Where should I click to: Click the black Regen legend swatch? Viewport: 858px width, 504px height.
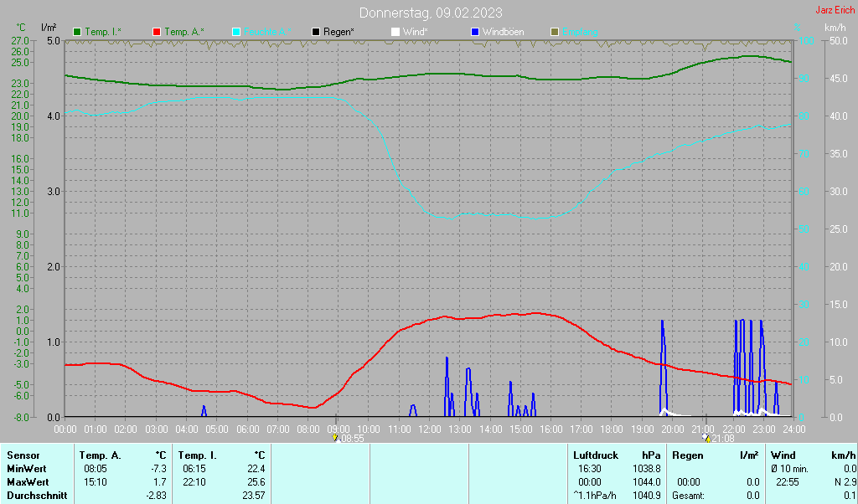316,33
